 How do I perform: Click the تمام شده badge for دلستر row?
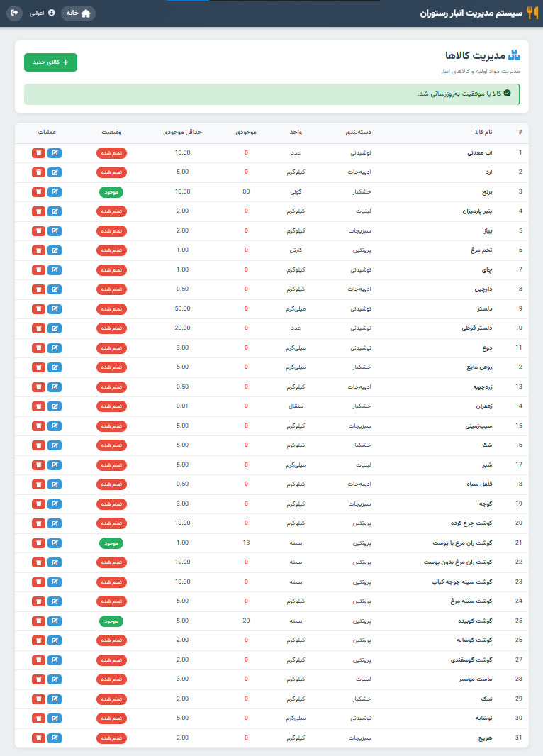111,309
